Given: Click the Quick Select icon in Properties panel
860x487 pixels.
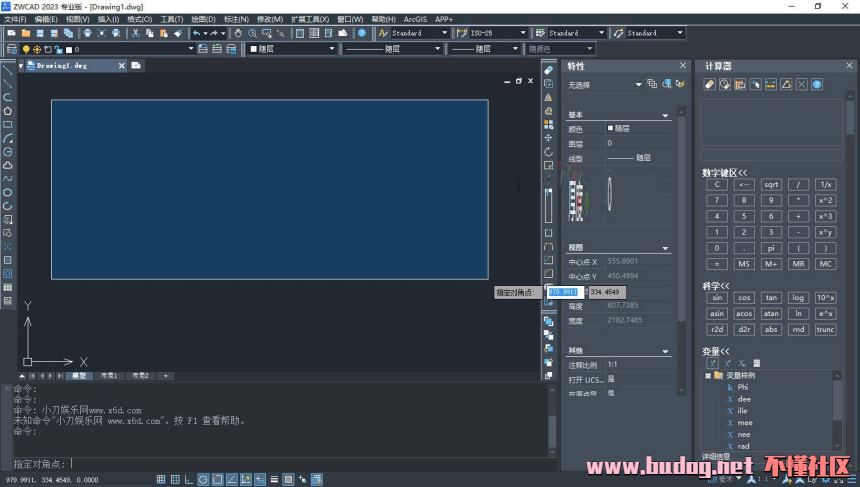Looking at the screenshot, I should tap(681, 84).
